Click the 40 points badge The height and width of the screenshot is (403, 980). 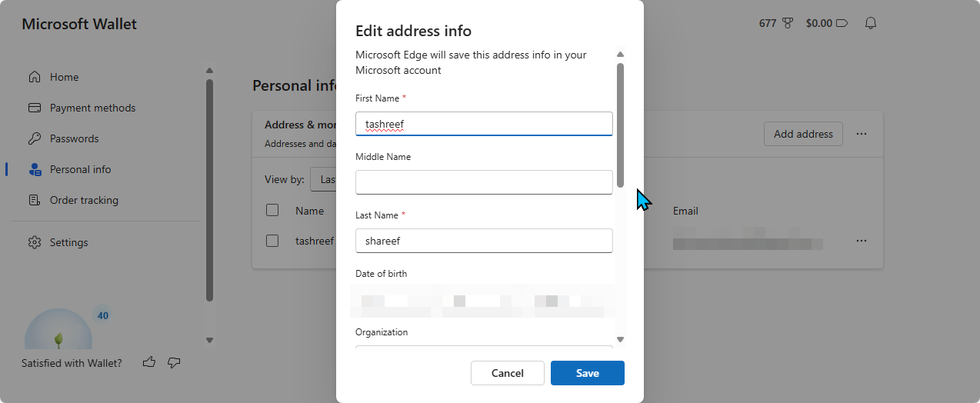click(103, 315)
